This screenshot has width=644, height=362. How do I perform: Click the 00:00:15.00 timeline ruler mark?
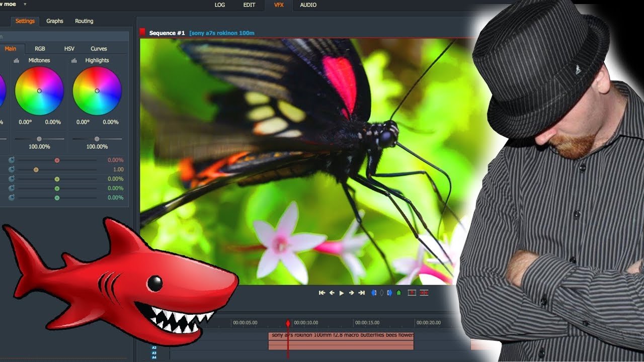tap(367, 323)
